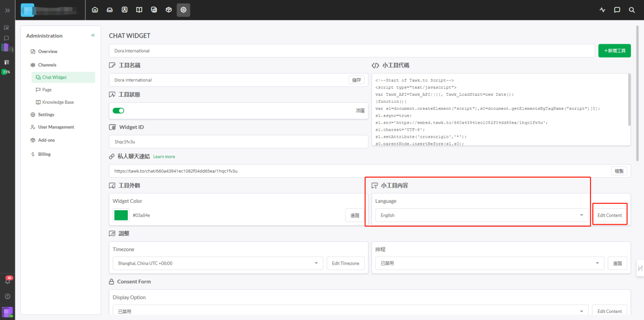This screenshot has width=644, height=320.
Task: Click the home icon in top navigation
Action: [95, 10]
